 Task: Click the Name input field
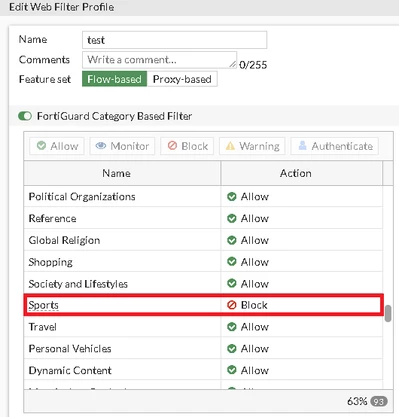[x=174, y=40]
